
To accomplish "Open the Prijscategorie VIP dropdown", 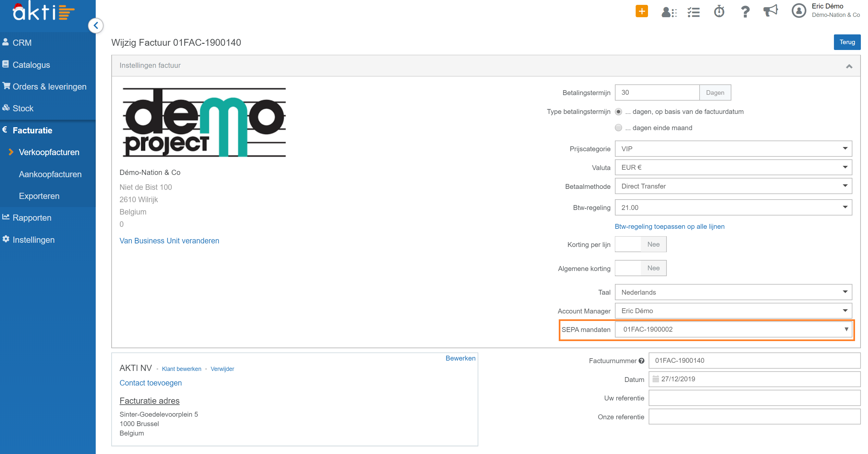I will click(x=733, y=149).
